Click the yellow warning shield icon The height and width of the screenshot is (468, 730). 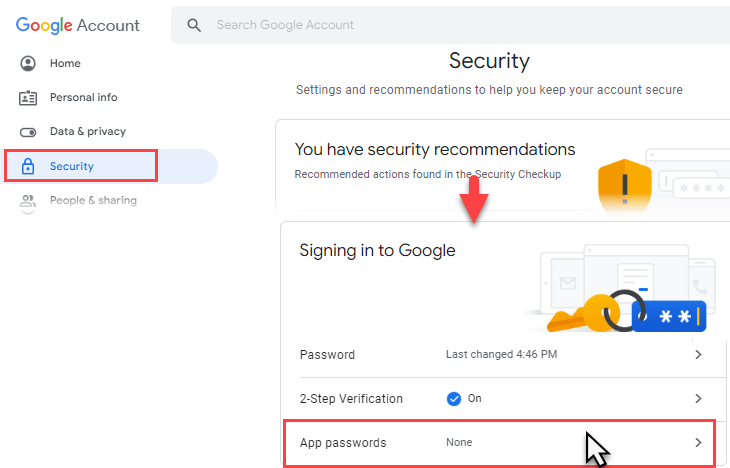click(625, 187)
